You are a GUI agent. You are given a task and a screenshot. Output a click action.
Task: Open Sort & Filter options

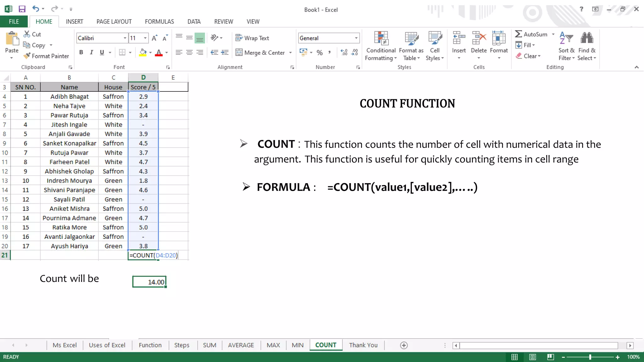(566, 46)
